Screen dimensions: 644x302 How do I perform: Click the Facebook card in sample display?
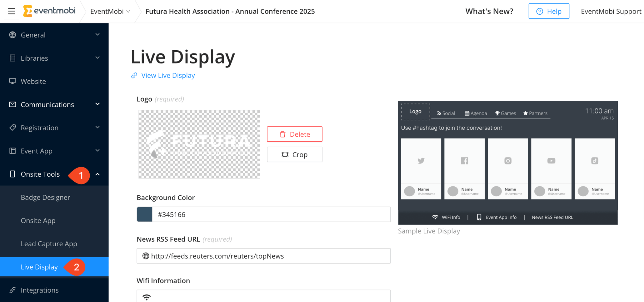(464, 169)
